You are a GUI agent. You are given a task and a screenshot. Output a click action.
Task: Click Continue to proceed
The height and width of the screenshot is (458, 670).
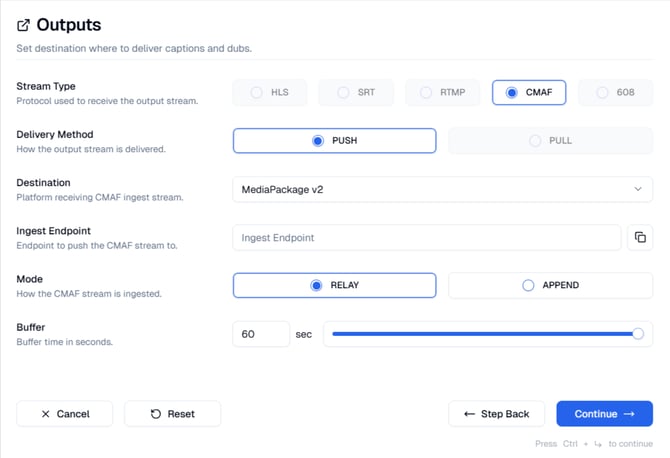point(604,413)
